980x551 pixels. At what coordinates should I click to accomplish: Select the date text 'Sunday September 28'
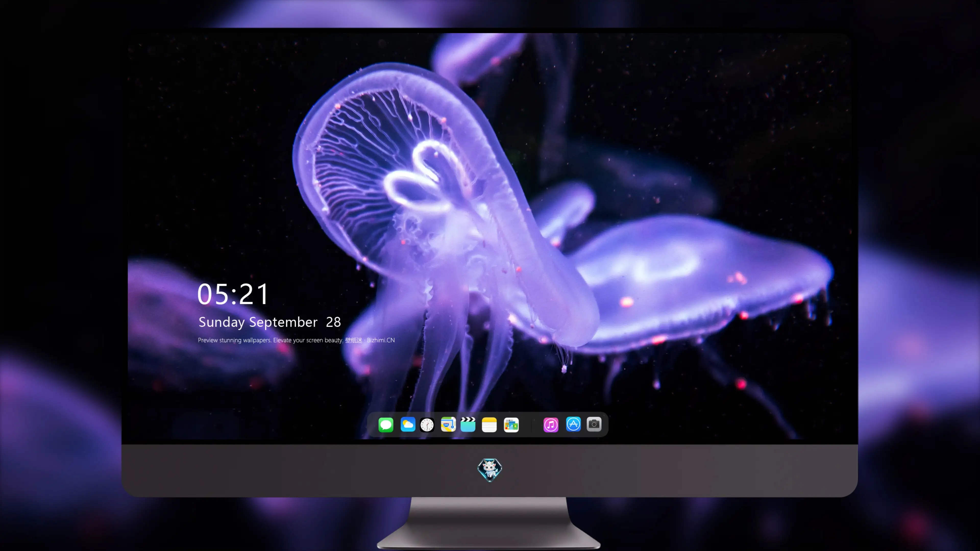click(270, 322)
